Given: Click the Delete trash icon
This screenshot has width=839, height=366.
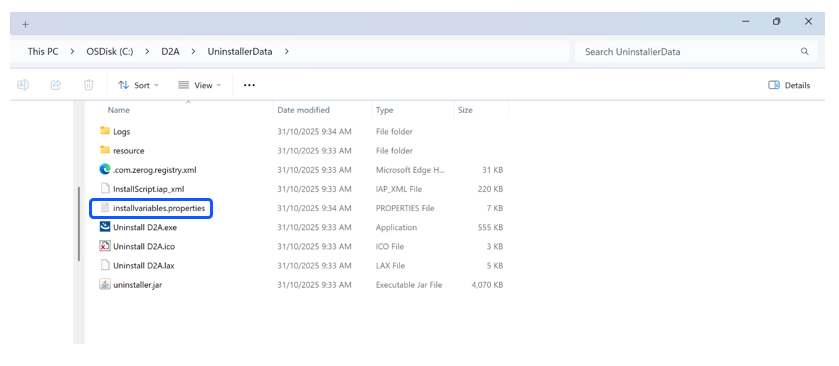Looking at the screenshot, I should coord(89,85).
